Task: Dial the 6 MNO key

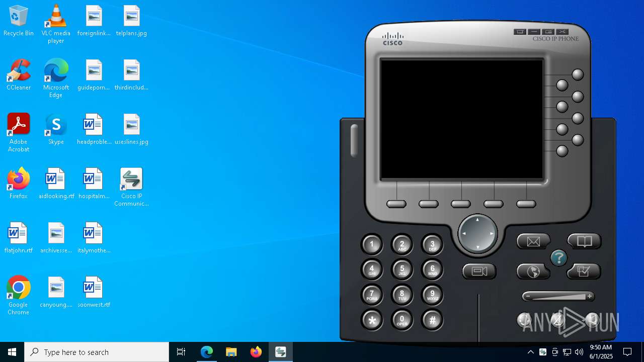Action: pos(432,270)
